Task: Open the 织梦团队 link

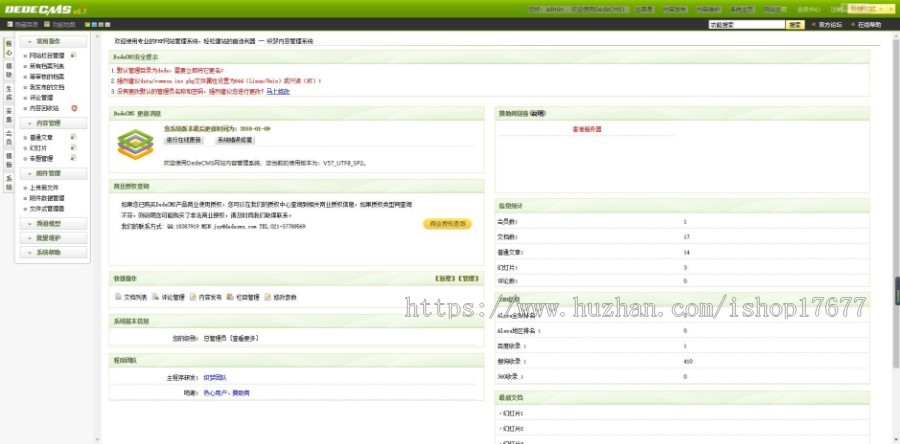Action: (x=215, y=377)
